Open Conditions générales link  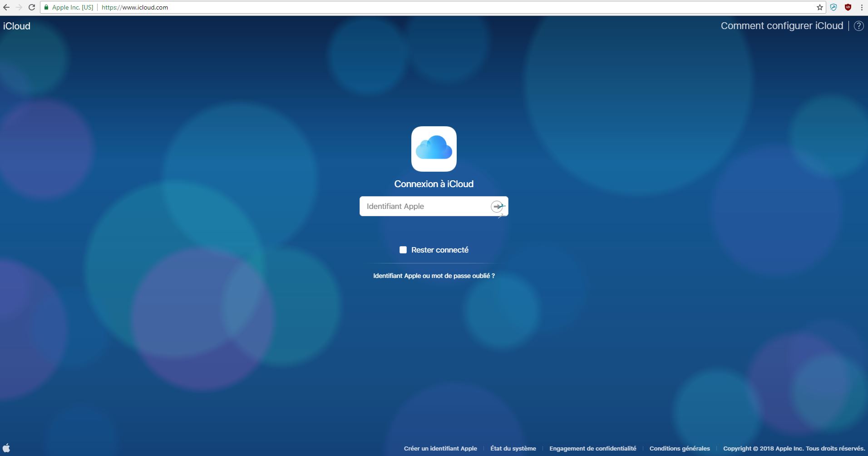click(x=680, y=448)
